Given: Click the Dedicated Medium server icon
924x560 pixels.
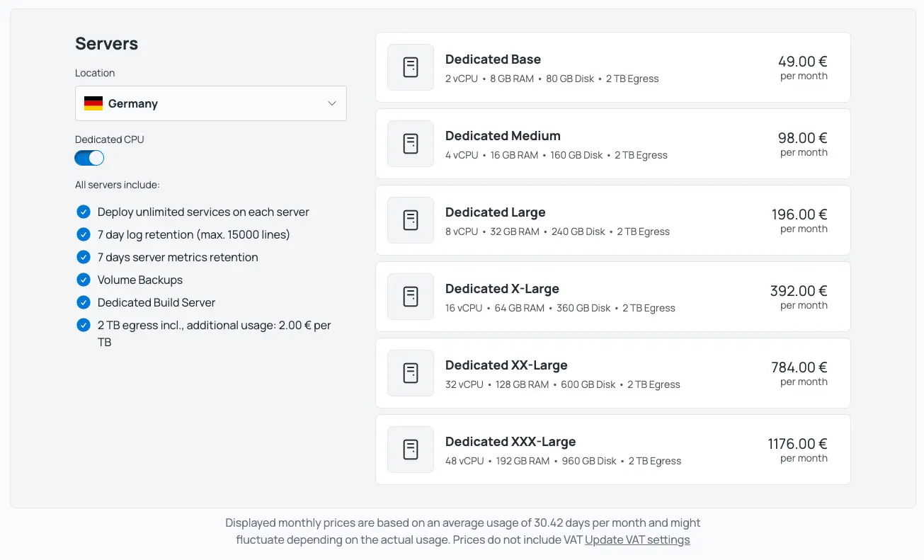Looking at the screenshot, I should click(x=410, y=143).
